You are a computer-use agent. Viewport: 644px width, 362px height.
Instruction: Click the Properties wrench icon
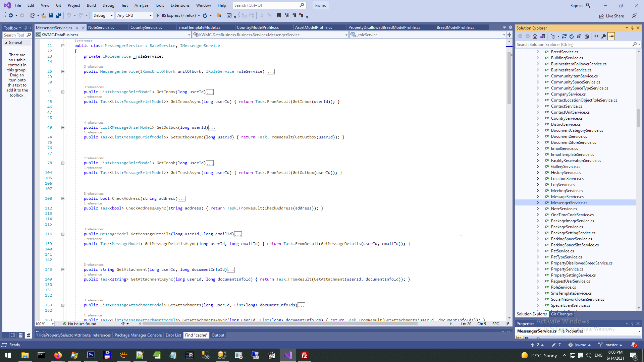604,36
